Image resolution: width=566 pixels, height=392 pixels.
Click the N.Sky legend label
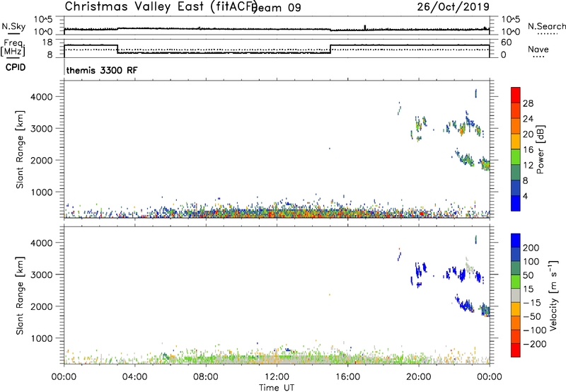point(13,26)
